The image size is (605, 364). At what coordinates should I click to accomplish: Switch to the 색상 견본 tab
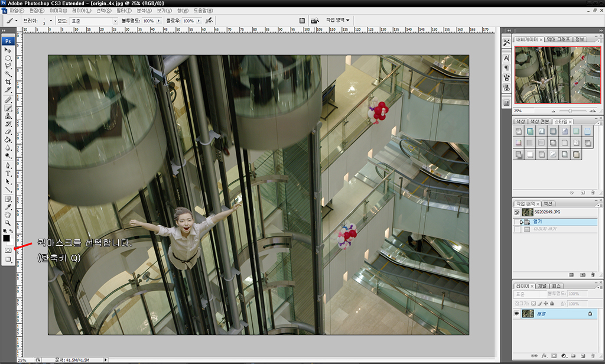(539, 122)
